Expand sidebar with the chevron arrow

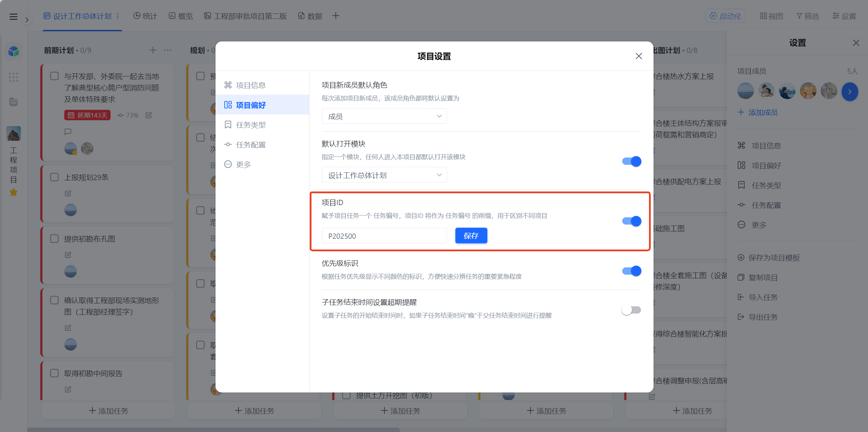point(27,20)
